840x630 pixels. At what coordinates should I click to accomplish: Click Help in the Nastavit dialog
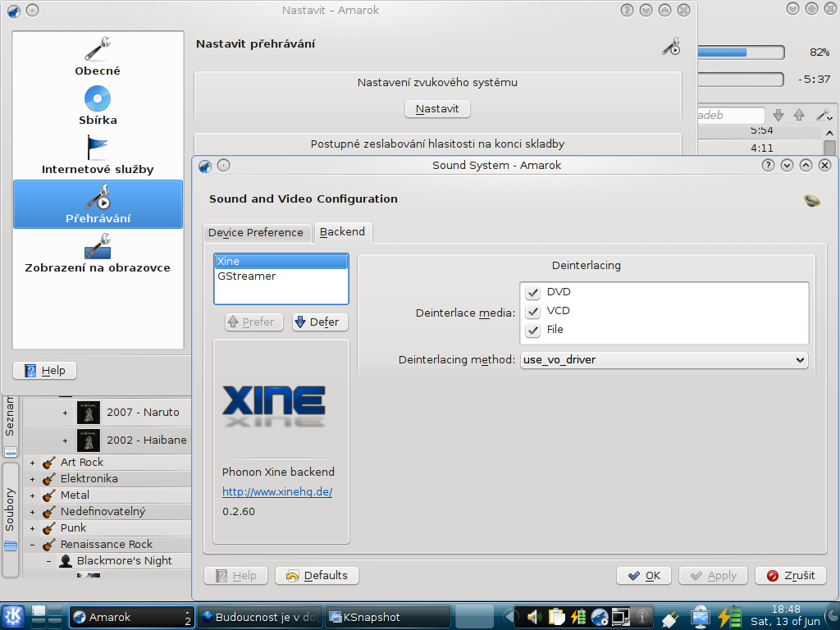pos(44,371)
